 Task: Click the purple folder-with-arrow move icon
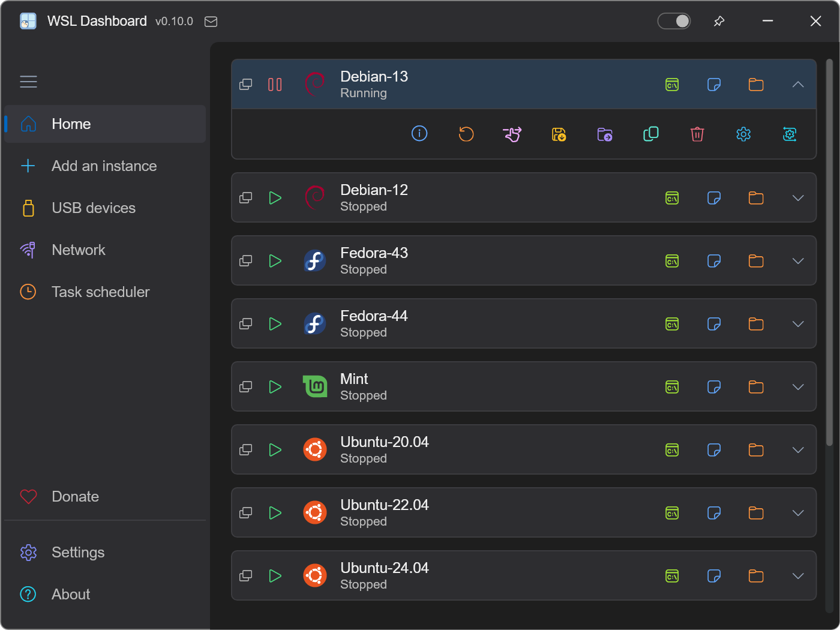(x=605, y=134)
